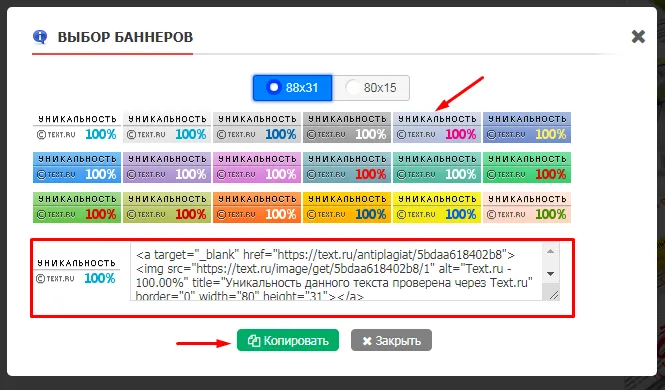Choose the purple banner with white 100%

coord(167,167)
